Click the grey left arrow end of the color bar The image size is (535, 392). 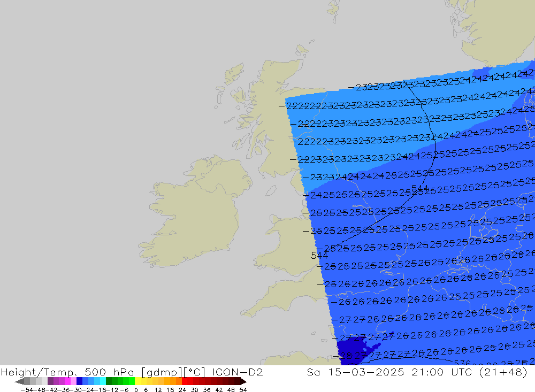tap(19, 381)
